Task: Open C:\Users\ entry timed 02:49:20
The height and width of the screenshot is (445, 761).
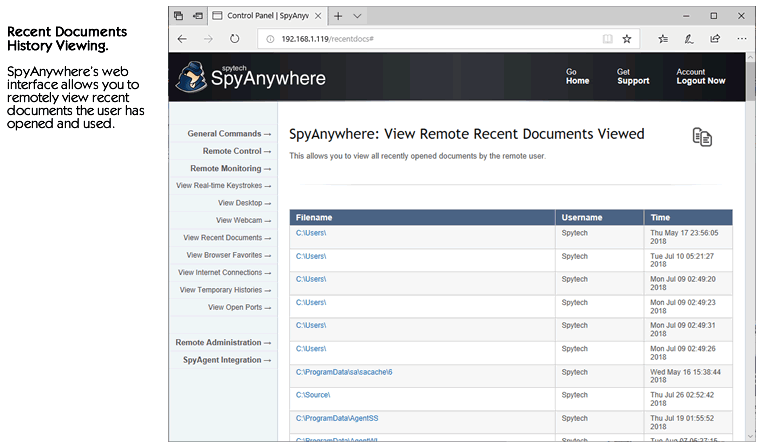Action: pyautogui.click(x=311, y=279)
